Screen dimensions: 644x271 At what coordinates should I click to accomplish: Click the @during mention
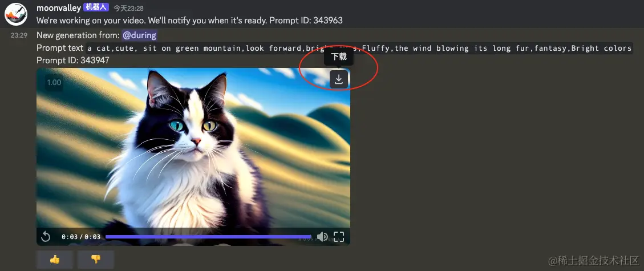tap(139, 35)
